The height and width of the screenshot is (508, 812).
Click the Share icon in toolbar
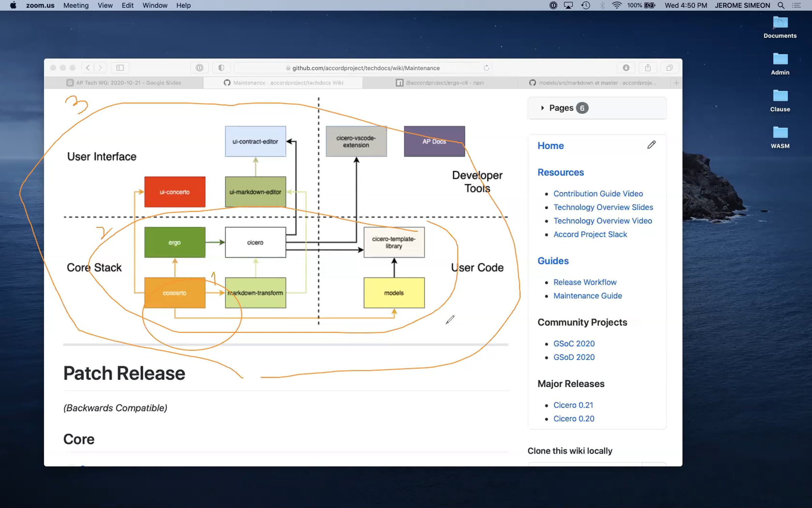[x=648, y=68]
